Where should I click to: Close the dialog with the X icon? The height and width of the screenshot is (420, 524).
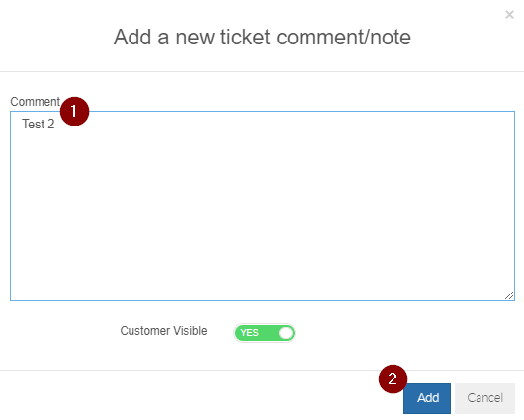pyautogui.click(x=509, y=15)
